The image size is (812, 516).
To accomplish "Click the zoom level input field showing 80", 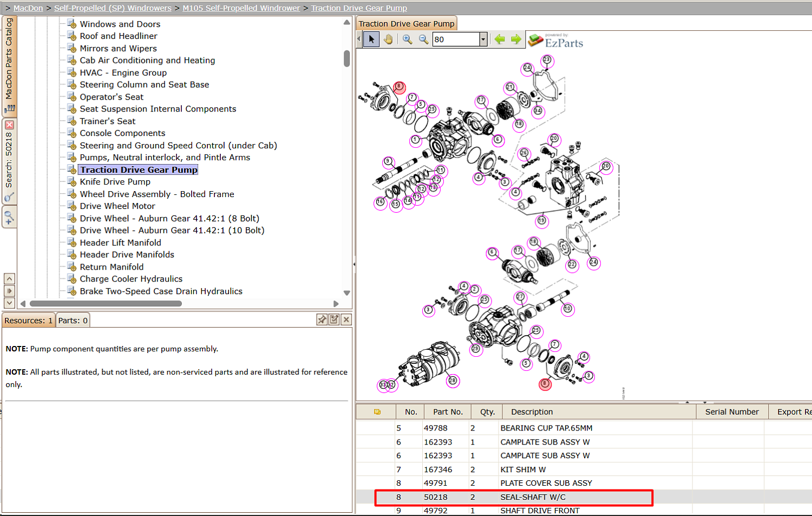I will pyautogui.click(x=456, y=39).
